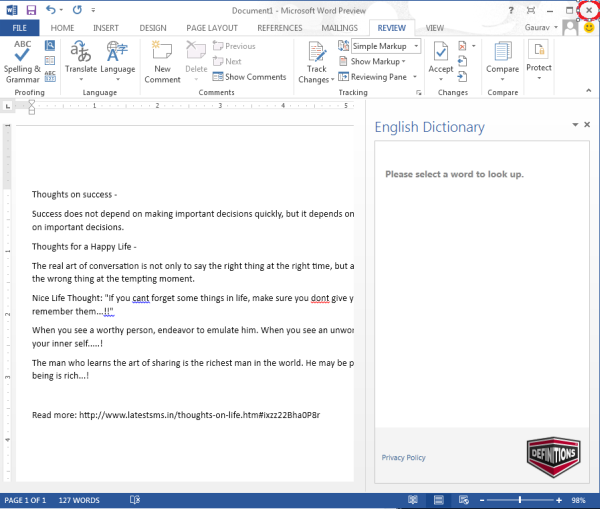Undo the last action
This screenshot has width=600, height=509.
pos(51,10)
